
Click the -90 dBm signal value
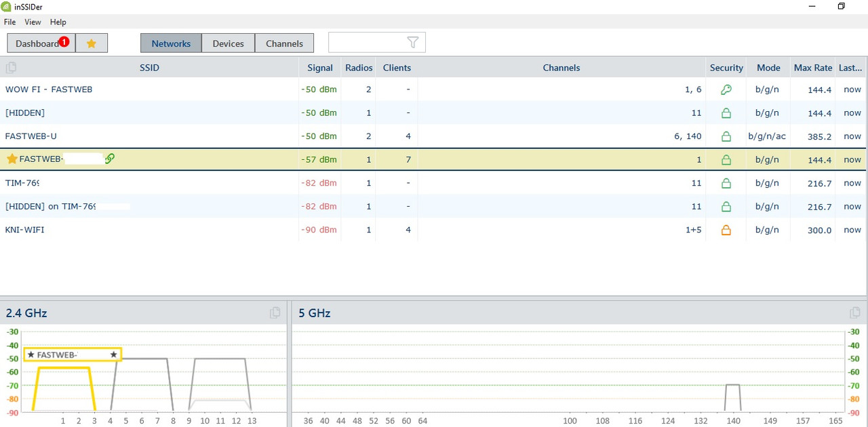(x=319, y=230)
